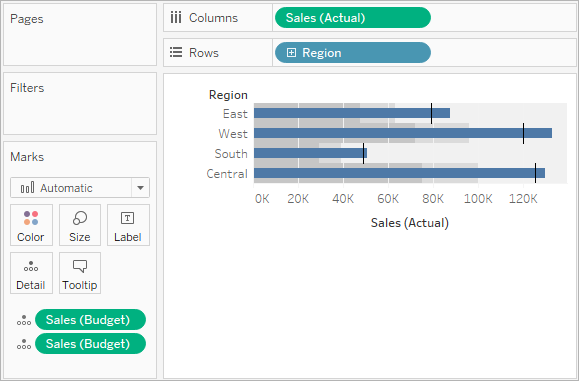Screen dimensions: 579x381
Task: Click the Region header in the view
Action: 228,95
